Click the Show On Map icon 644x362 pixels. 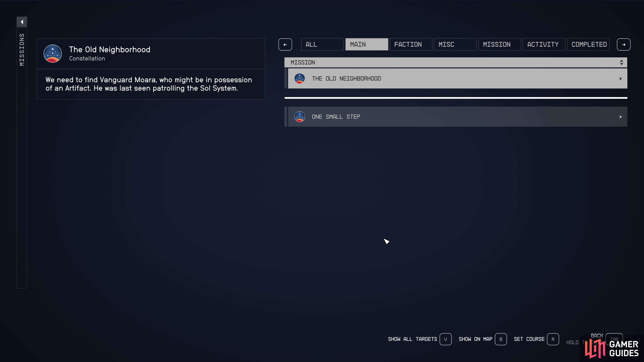coord(500,339)
